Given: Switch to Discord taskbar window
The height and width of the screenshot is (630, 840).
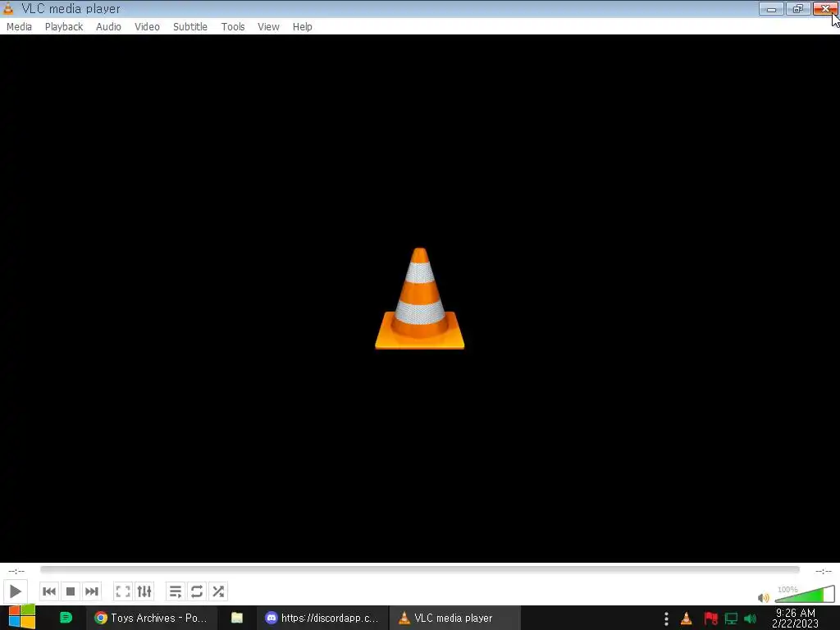Looking at the screenshot, I should [322, 618].
